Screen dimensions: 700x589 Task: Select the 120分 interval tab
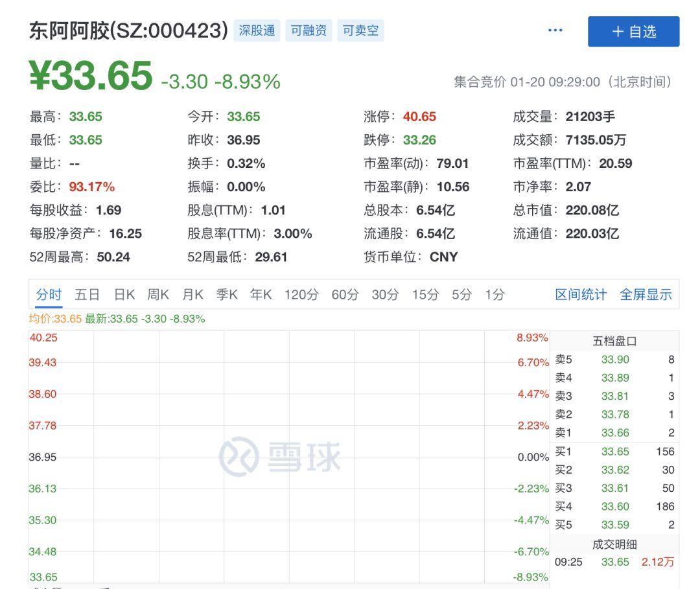click(x=301, y=294)
